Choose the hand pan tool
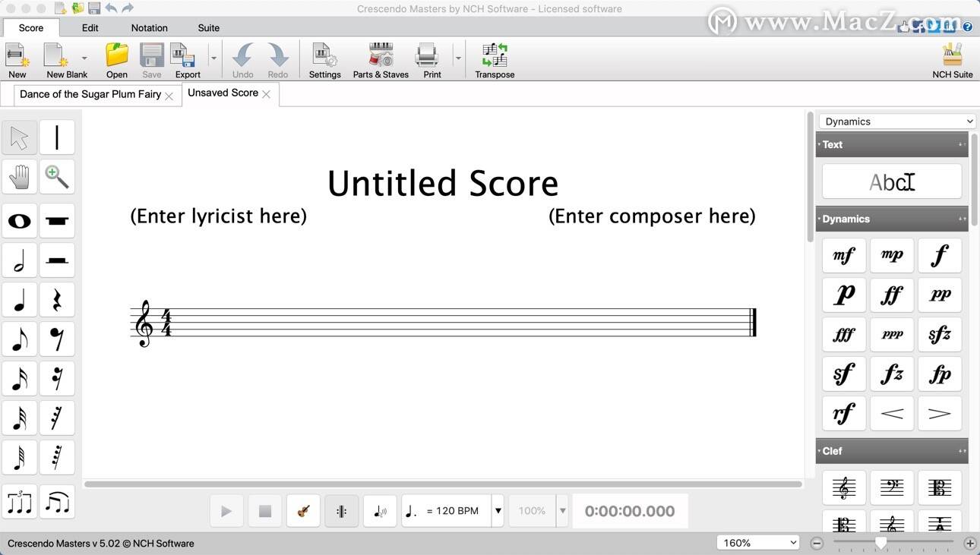Image resolution: width=980 pixels, height=555 pixels. (19, 177)
